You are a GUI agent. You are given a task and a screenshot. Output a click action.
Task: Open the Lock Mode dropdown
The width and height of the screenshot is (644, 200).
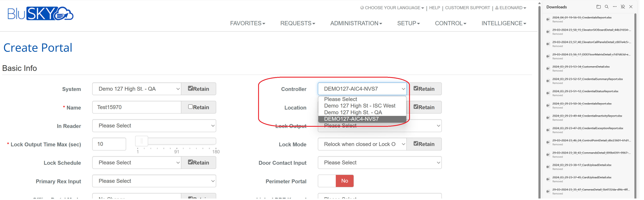coord(362,144)
